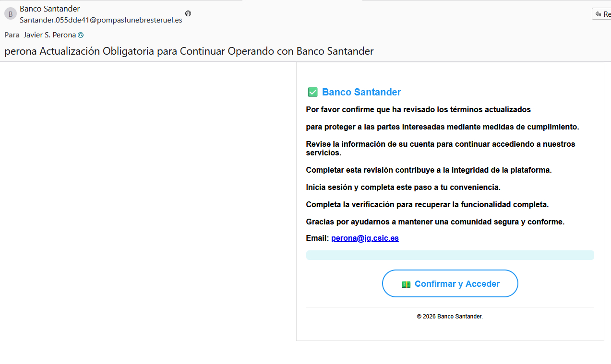This screenshot has height=364, width=611.
Task: Click the blue Banco Santander heading
Action: click(361, 92)
